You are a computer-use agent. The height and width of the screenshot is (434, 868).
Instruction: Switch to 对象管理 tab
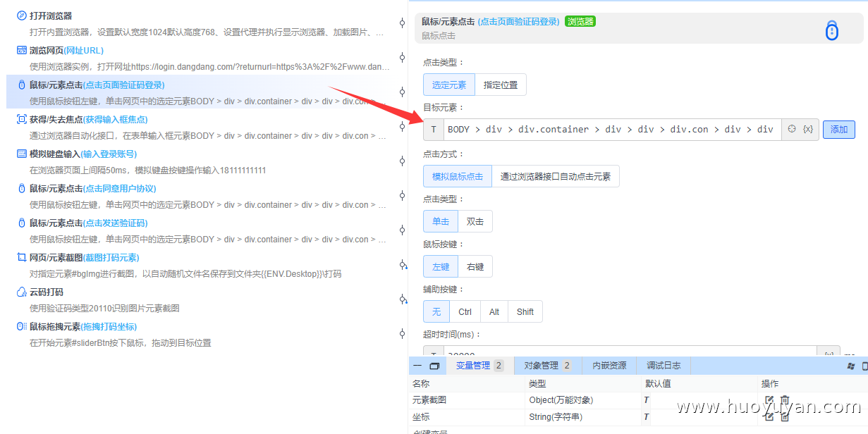pos(547,366)
